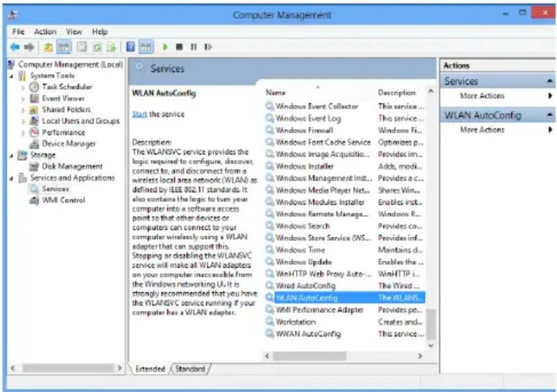Viewport: 557px width, 392px height.
Task: Collapse the System Tools node arrow
Action: (x=11, y=76)
